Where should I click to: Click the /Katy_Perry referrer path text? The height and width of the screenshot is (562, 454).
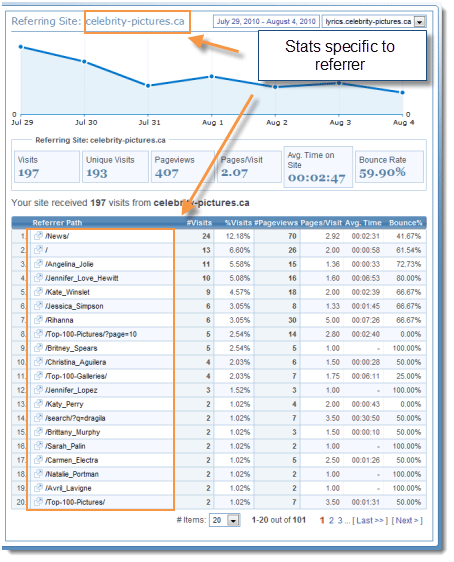click(x=64, y=404)
